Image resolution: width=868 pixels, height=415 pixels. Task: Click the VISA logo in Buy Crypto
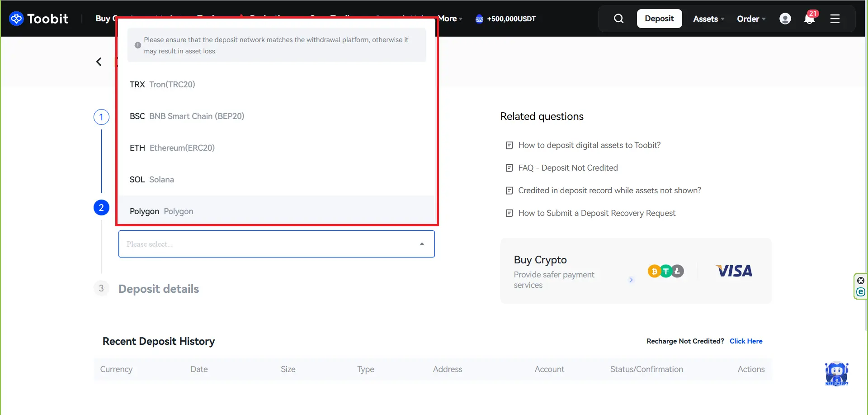point(734,271)
